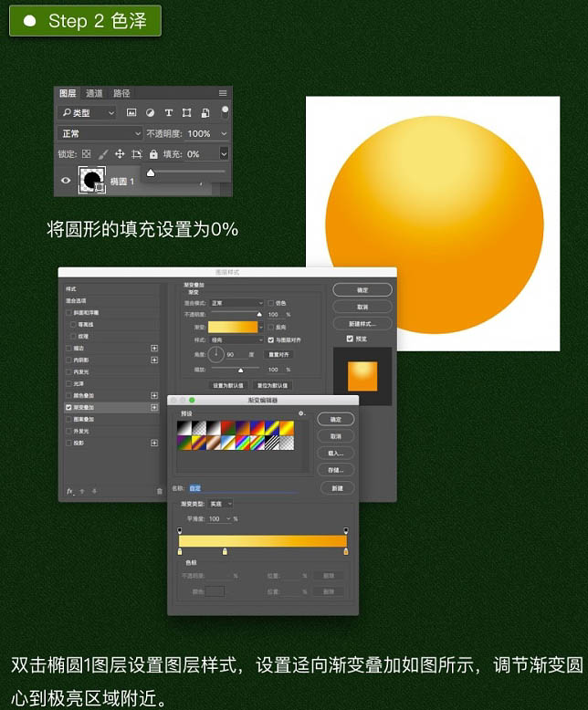Filter layers by adjustment layer icon
The image size is (588, 710).
150,113
